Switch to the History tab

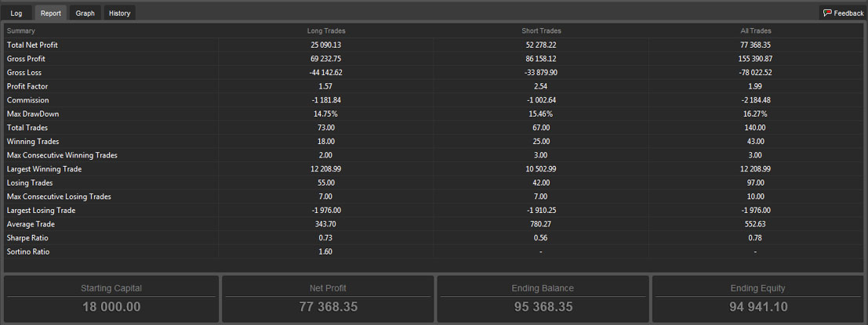pyautogui.click(x=119, y=13)
